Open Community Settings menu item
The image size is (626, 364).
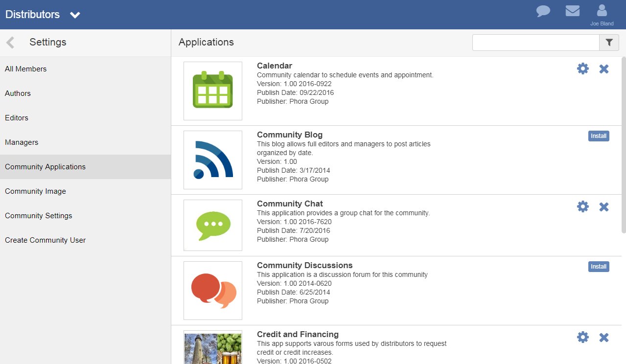point(86,216)
